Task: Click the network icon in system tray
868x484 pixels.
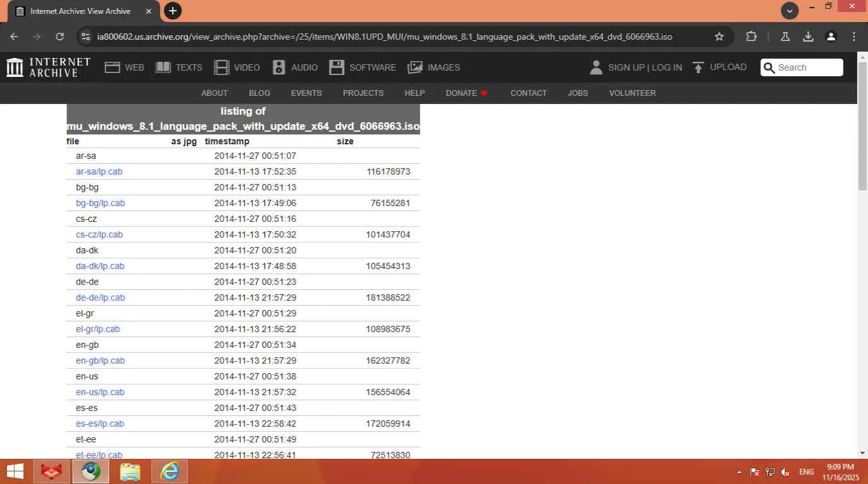Action: point(770,471)
